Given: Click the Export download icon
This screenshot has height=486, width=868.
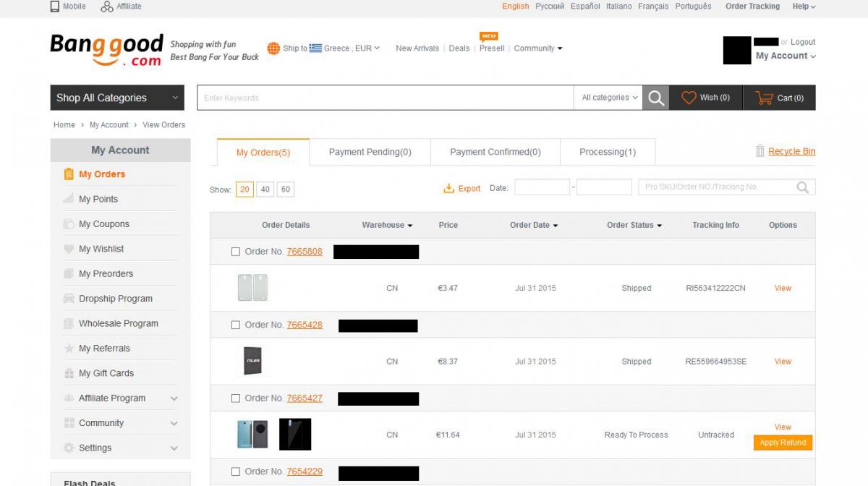Looking at the screenshot, I should [x=448, y=188].
